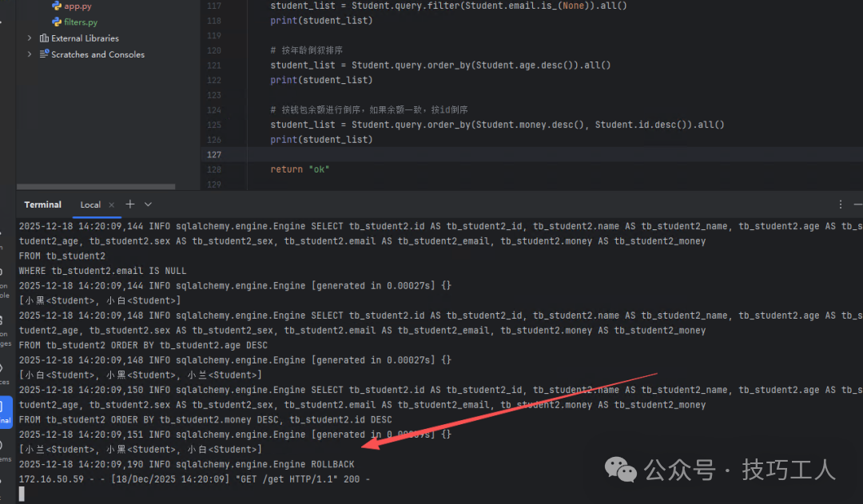Click gutter line number 125
The height and width of the screenshot is (504, 863).
214,125
